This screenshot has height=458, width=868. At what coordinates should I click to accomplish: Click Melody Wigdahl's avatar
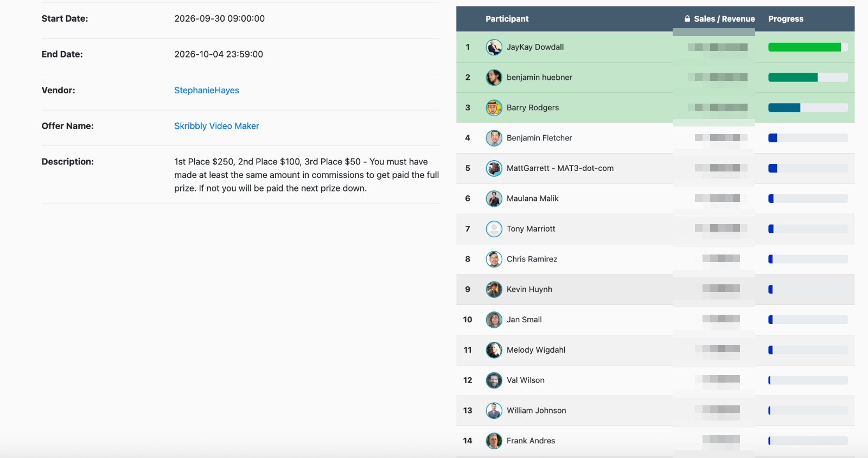tap(494, 350)
